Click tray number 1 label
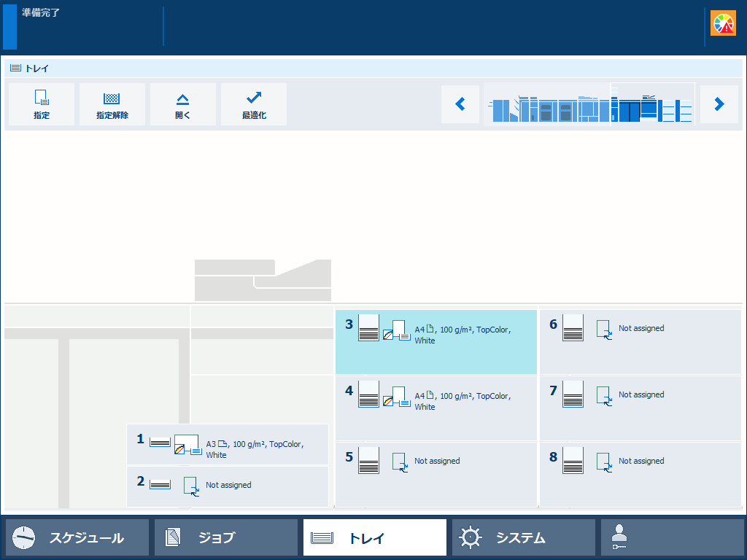The width and height of the screenshot is (747, 560). click(x=141, y=438)
